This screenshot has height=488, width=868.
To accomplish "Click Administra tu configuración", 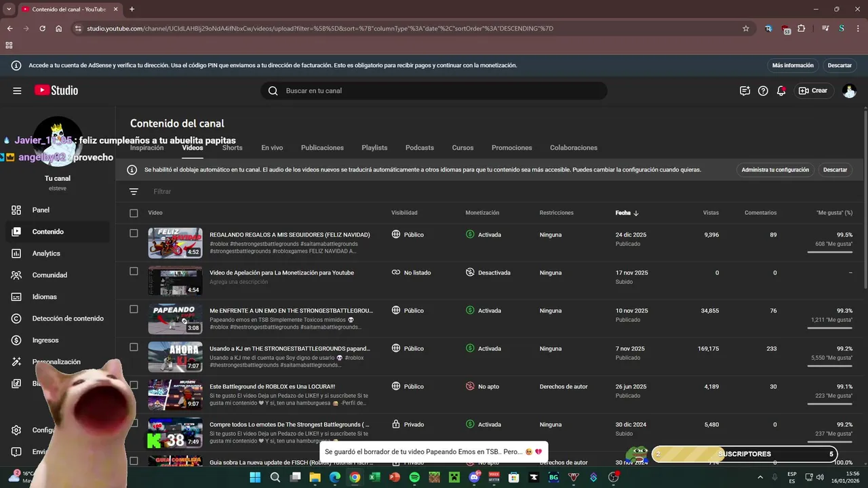I will 775,170.
